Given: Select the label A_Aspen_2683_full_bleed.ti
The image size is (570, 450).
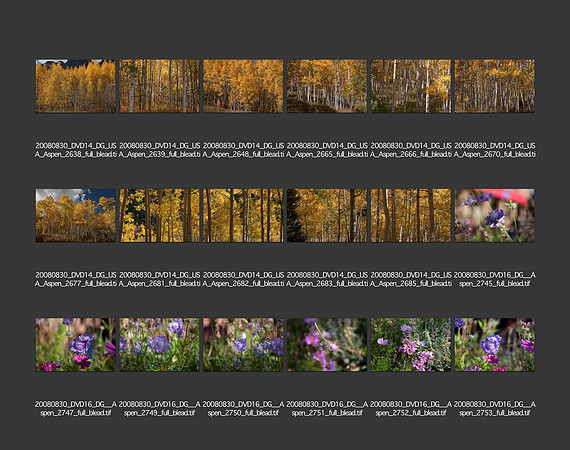Looking at the screenshot, I should point(327,284).
